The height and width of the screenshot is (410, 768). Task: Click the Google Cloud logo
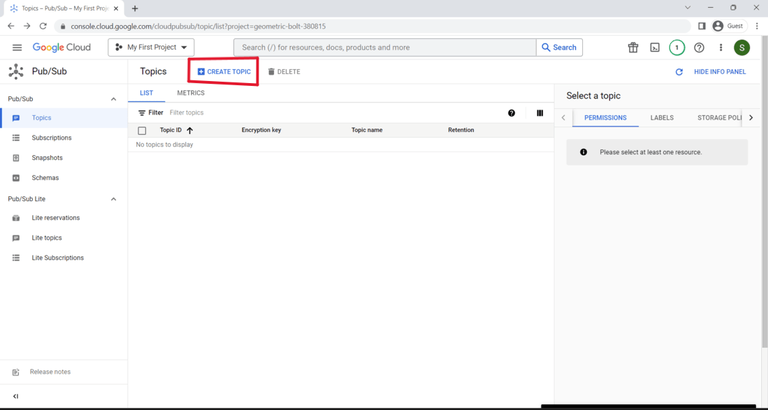(x=62, y=48)
